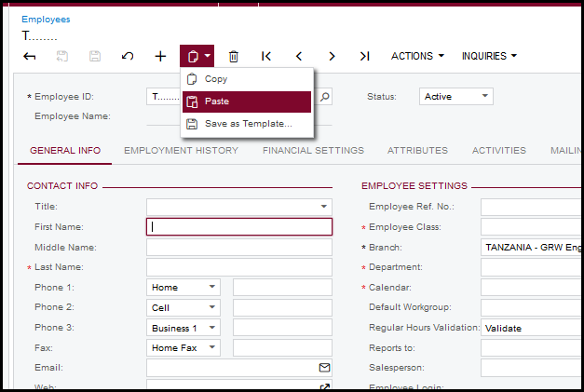Jump to the last record icon
Screen dimensions: 584x392
click(x=364, y=57)
